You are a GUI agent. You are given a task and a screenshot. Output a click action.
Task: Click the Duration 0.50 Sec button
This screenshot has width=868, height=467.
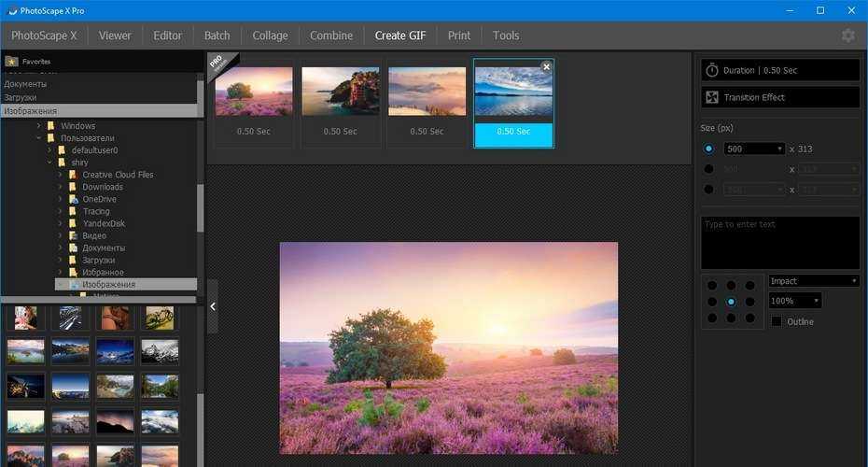(x=780, y=70)
